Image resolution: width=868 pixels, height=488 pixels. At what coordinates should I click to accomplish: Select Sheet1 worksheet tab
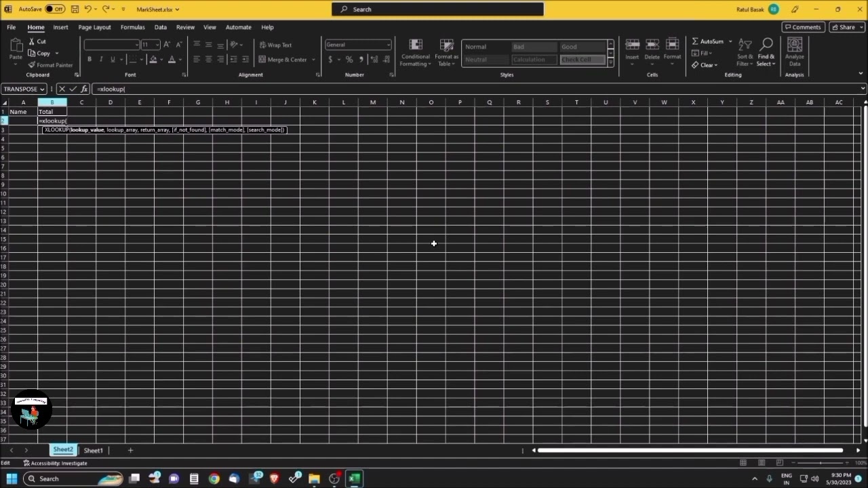pyautogui.click(x=93, y=450)
